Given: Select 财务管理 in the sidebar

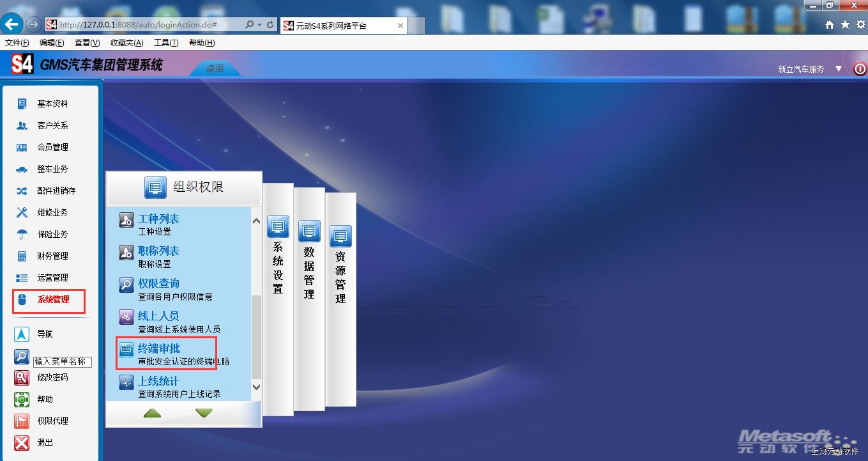Looking at the screenshot, I should (52, 256).
